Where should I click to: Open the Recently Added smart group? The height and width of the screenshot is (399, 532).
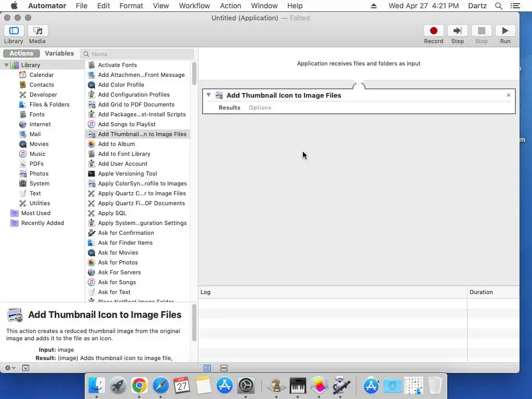tap(43, 222)
